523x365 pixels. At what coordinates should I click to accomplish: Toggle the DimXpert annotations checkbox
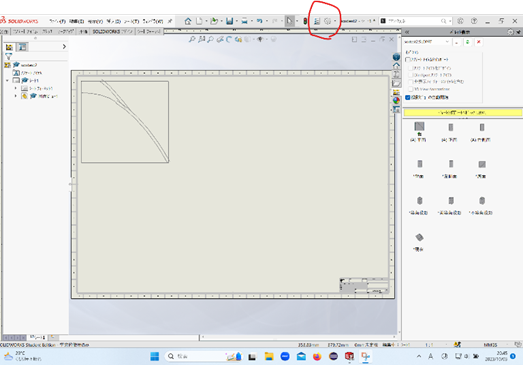[411, 75]
